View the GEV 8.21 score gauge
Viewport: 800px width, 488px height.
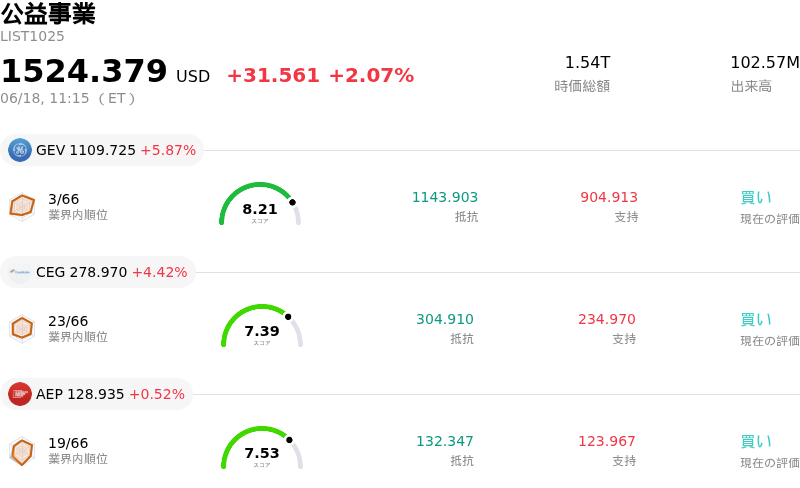[260, 204]
